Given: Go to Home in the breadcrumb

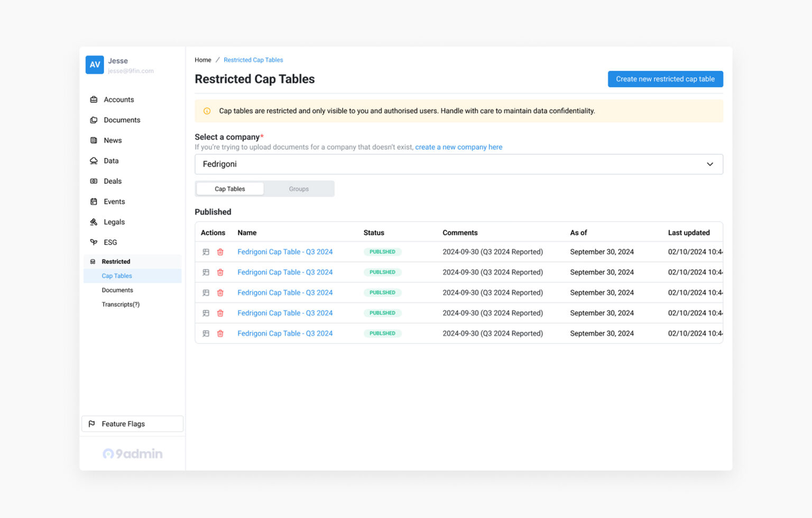Looking at the screenshot, I should pyautogui.click(x=203, y=60).
